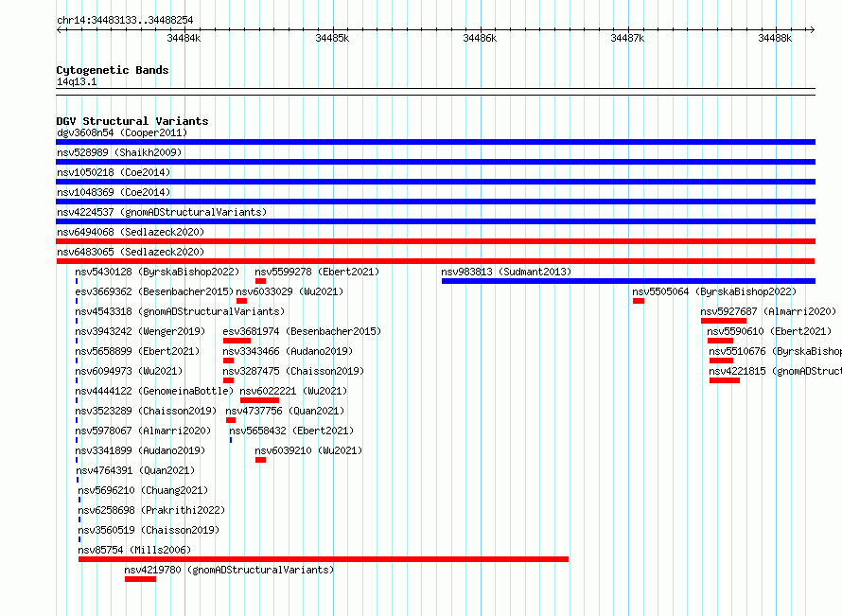Open the nsv5599278 (Ebert2021) label
842x616 pixels.
coord(317,272)
